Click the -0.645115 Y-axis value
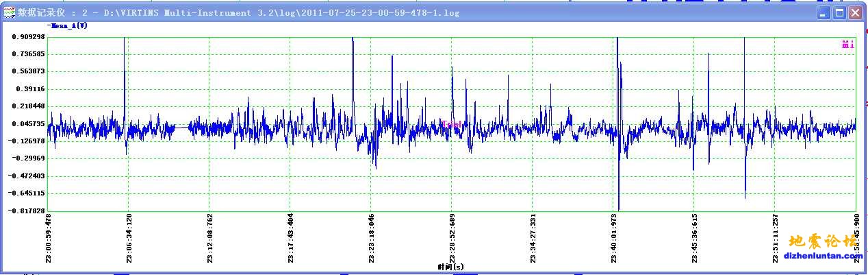The width and height of the screenshot is (868, 275). tap(27, 193)
